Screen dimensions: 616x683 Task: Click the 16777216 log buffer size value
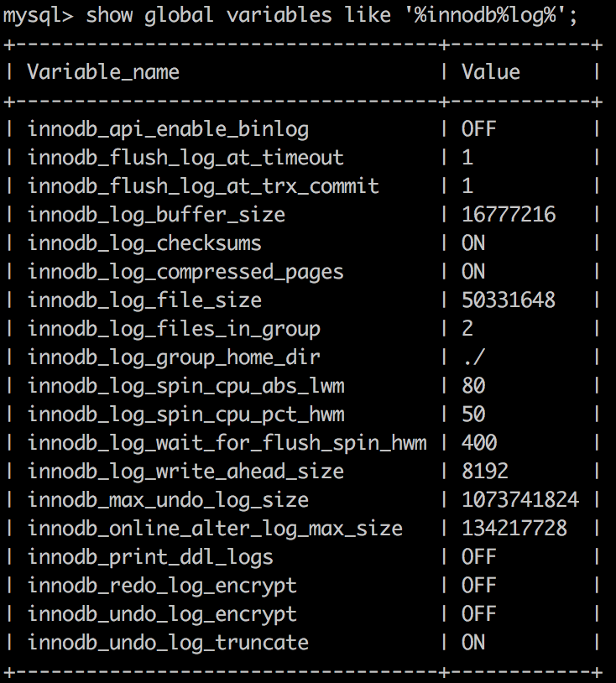pyautogui.click(x=509, y=215)
